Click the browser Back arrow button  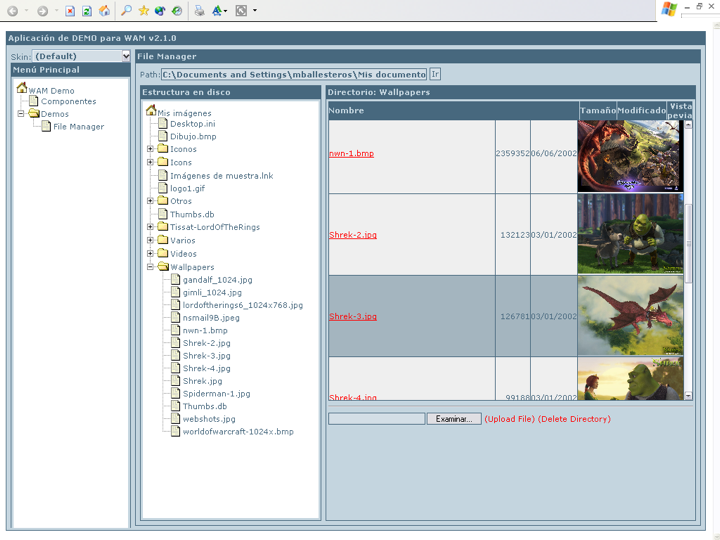[x=12, y=11]
